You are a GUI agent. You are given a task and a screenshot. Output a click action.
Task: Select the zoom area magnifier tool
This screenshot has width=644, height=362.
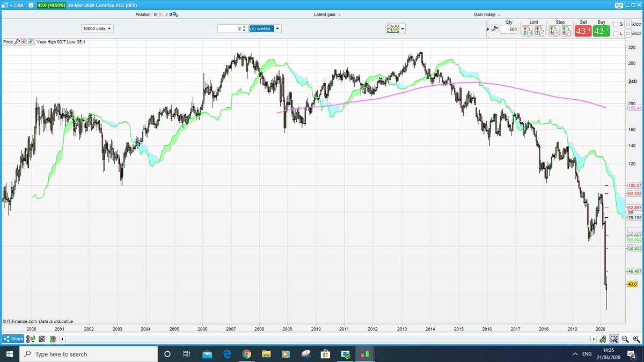pyautogui.click(x=614, y=339)
